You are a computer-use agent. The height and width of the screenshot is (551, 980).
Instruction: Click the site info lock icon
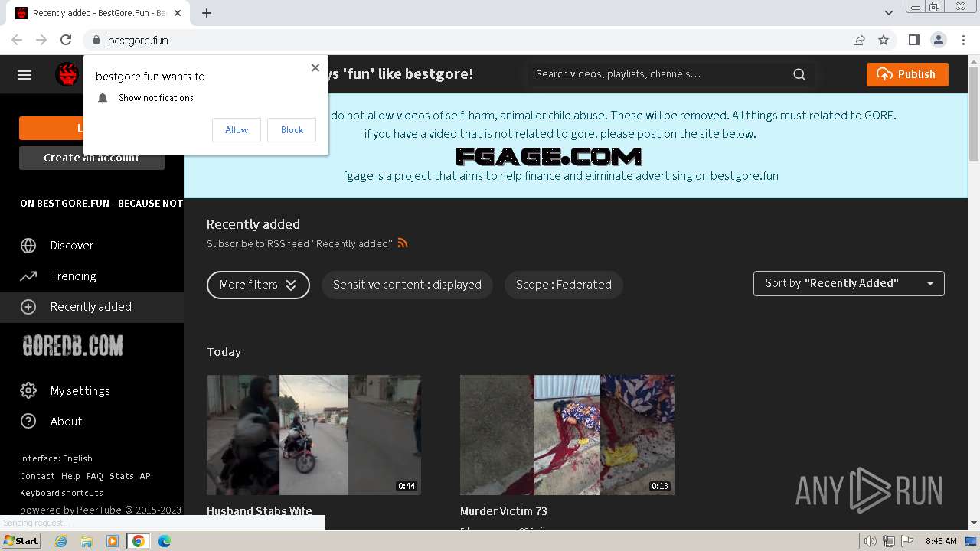click(96, 40)
